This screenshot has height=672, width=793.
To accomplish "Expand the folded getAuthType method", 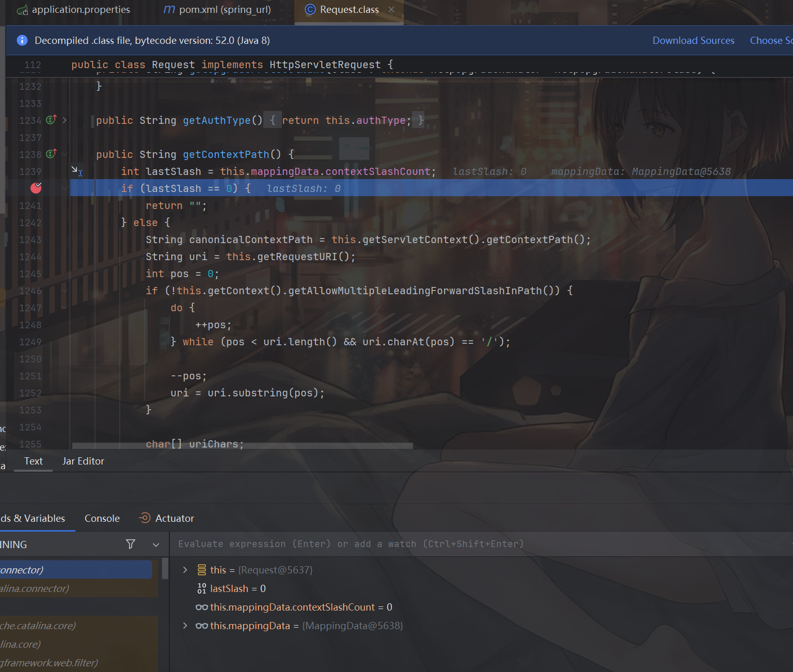I will 65,120.
